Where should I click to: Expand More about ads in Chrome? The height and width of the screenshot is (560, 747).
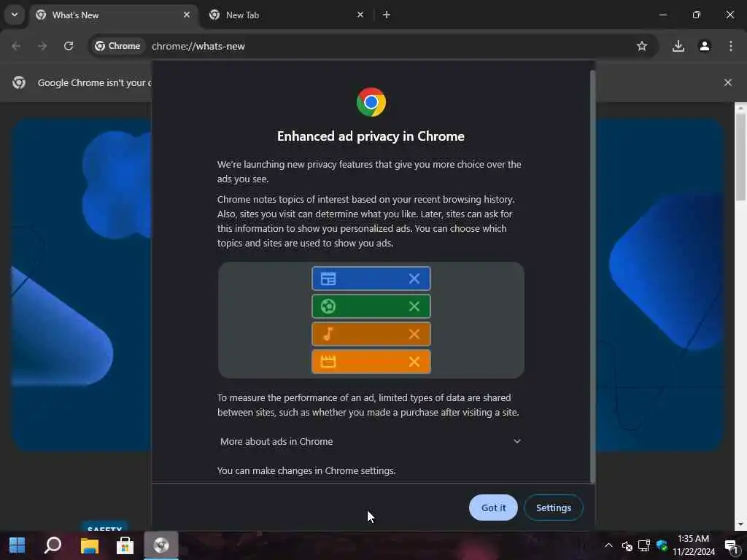pyautogui.click(x=370, y=441)
